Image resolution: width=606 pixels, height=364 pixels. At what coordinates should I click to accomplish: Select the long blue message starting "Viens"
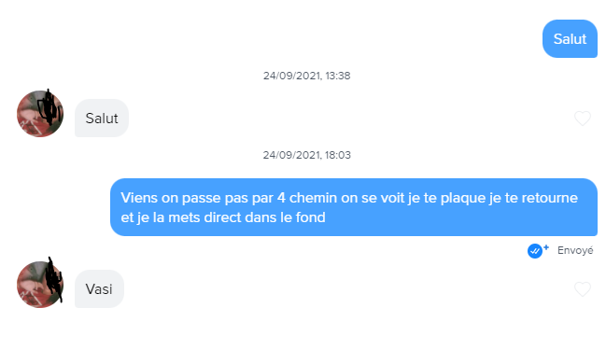354,207
